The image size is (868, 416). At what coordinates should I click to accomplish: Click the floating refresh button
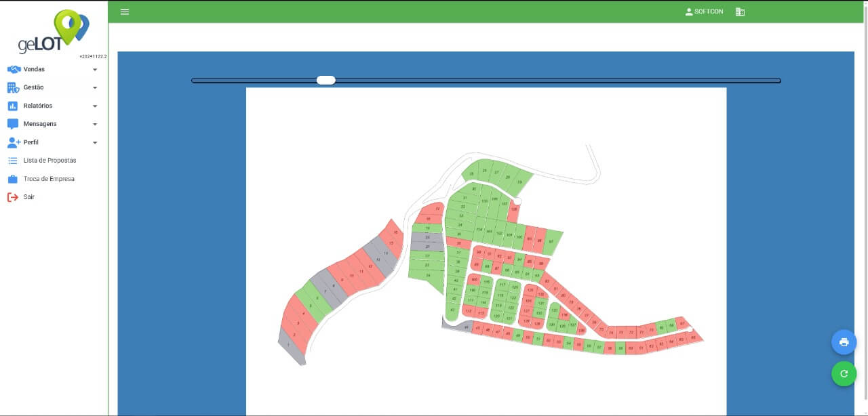(x=844, y=373)
